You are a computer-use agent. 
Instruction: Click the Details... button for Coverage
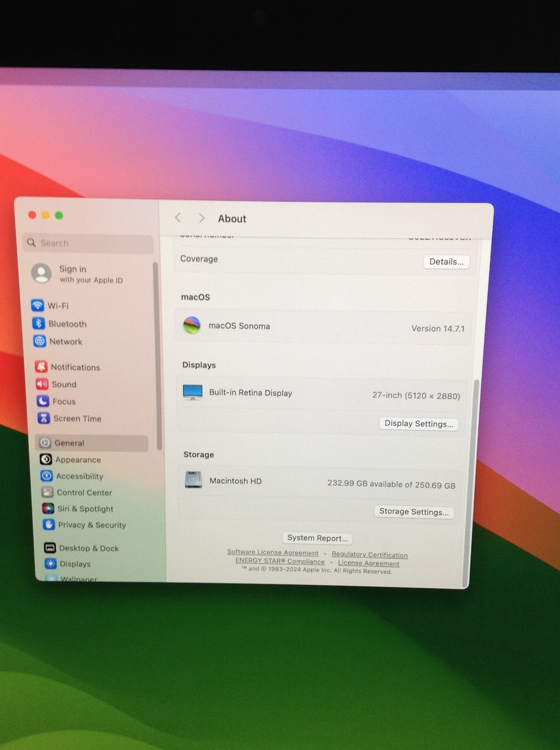pos(447,262)
